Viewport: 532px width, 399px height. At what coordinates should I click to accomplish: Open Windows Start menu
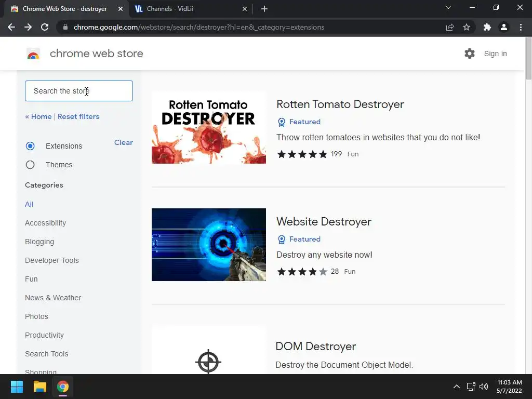click(x=17, y=387)
